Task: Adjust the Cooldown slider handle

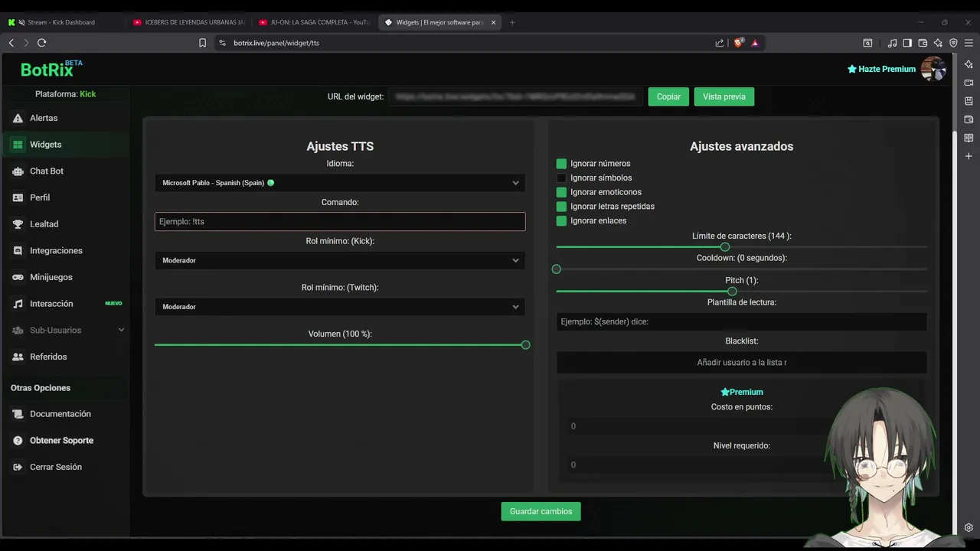Action: [x=557, y=269]
